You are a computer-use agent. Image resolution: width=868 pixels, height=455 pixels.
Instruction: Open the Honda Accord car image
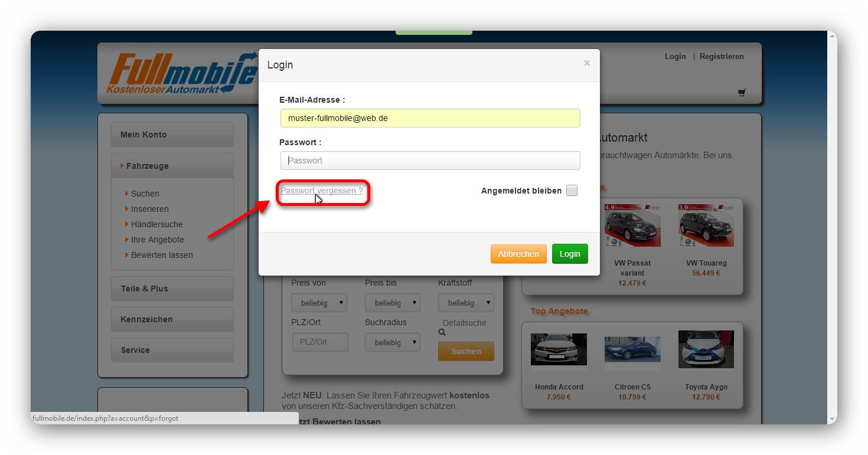click(559, 349)
